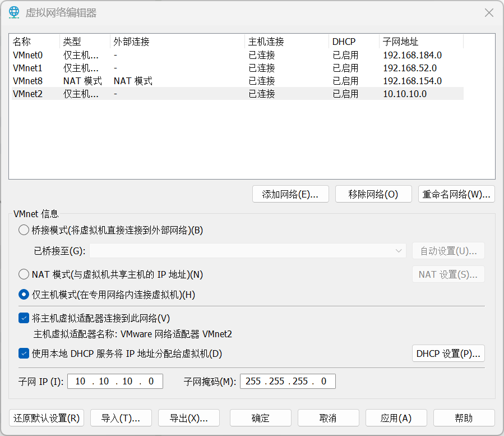Click the DHCP column header
This screenshot has height=436, width=504.
click(354, 42)
